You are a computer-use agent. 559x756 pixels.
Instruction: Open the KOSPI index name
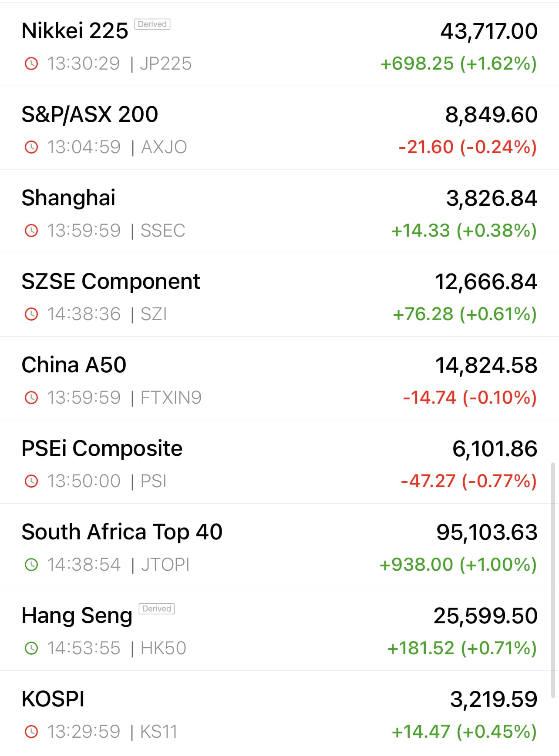53,699
